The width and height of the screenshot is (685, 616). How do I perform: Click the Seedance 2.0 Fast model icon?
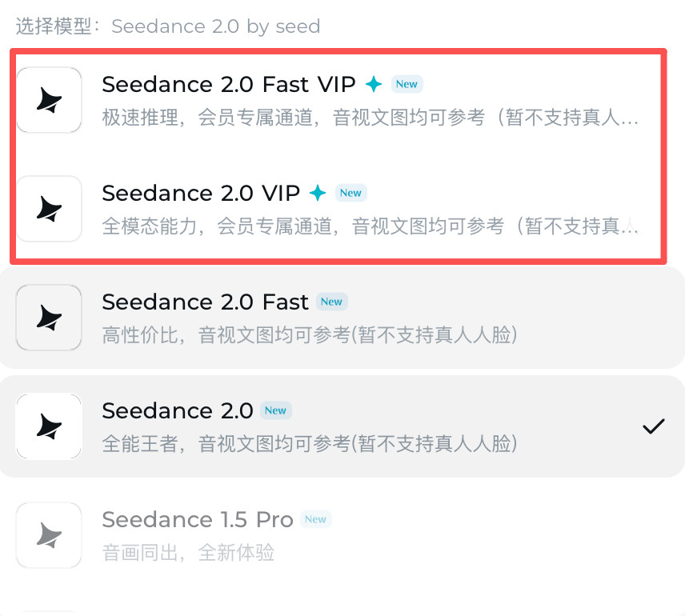pos(48,318)
